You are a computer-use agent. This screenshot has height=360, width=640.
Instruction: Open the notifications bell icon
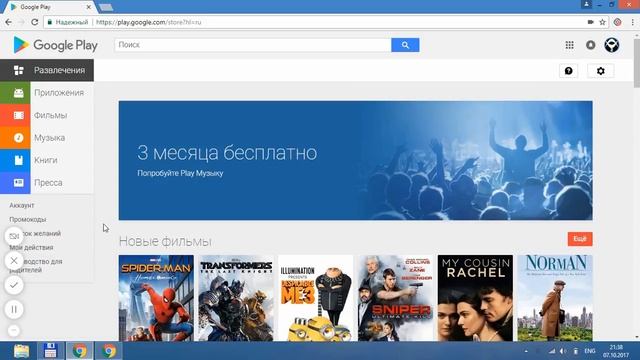(x=590, y=45)
